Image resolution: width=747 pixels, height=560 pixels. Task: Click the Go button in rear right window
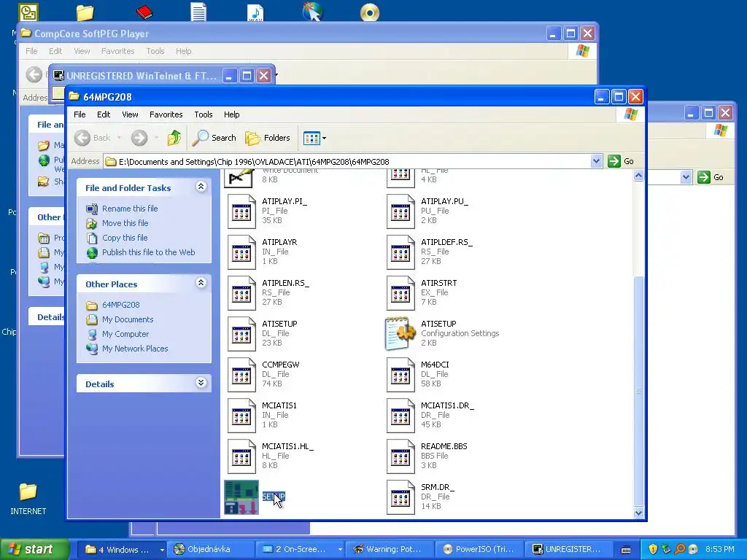coord(711,178)
